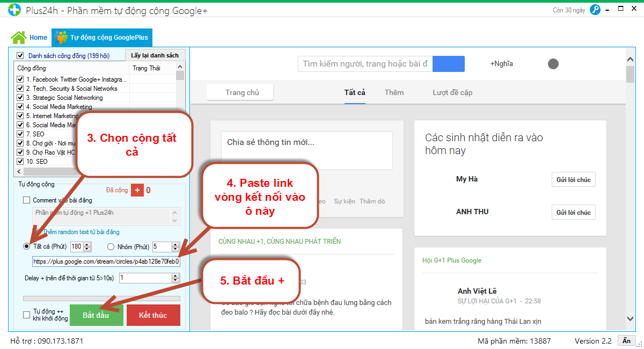The height and width of the screenshot is (349, 644).
Task: Open CÙNG NHAU +1, CÙNG NHAU PHÁT TRIỂN link
Action: (280, 242)
